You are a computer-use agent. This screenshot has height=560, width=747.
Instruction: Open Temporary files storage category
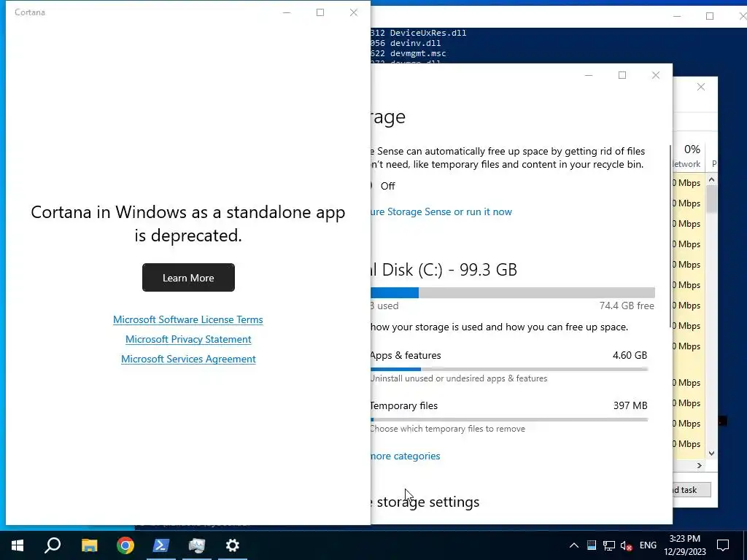[508, 416]
